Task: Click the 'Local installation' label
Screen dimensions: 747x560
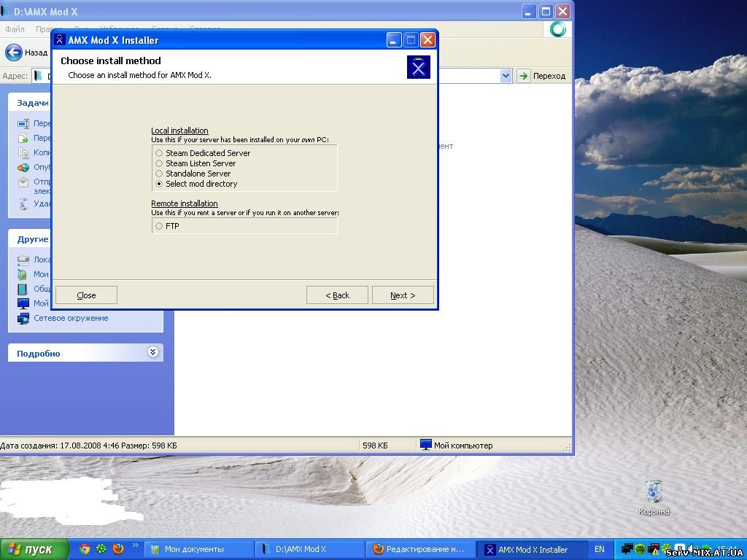Action: click(x=179, y=131)
